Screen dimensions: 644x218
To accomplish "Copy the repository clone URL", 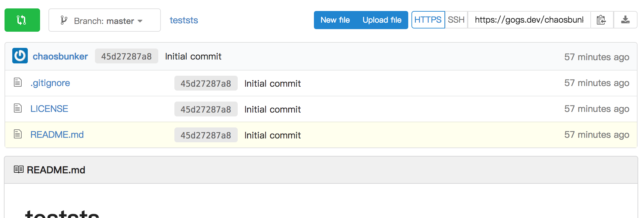I will pos(601,20).
